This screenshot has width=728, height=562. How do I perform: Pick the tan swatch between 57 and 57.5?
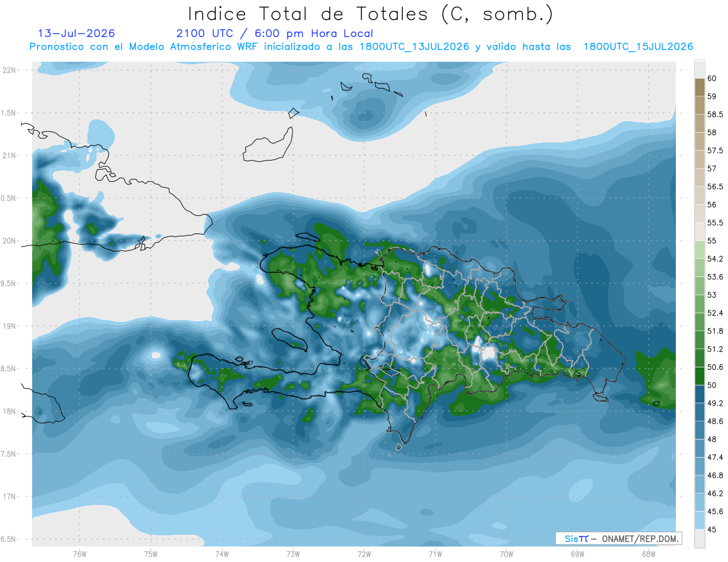699,159
